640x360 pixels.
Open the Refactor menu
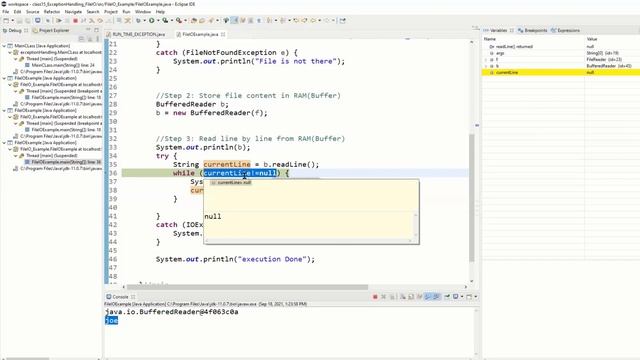pyautogui.click(x=52, y=12)
